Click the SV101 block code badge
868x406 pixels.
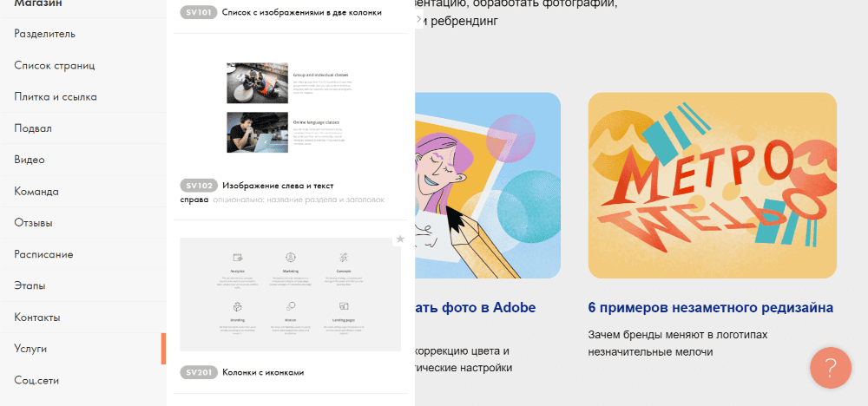coord(199,12)
